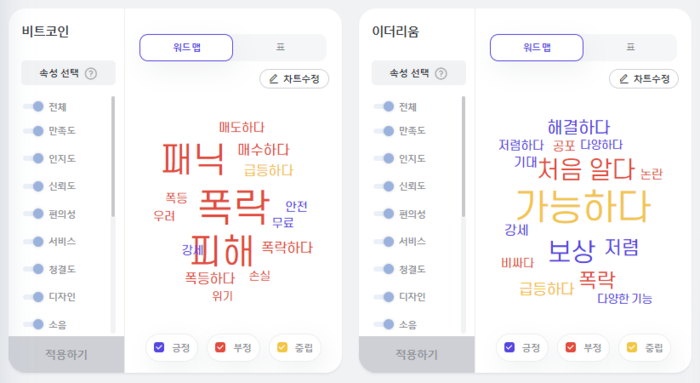This screenshot has height=383, width=700.
Task: Toggle 디자인 switch in 이더리움 panel
Action: pos(384,297)
